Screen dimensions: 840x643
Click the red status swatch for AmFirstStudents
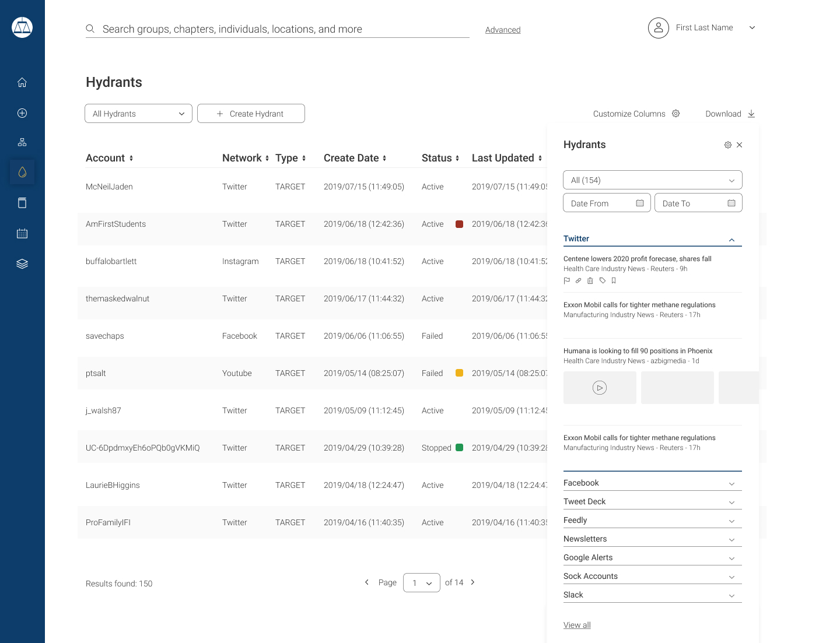click(459, 224)
